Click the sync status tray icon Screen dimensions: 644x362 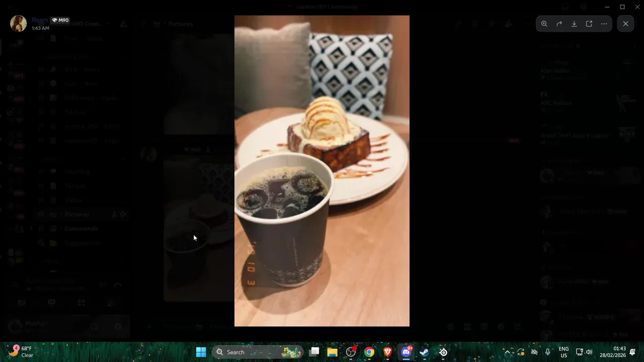tap(521, 352)
